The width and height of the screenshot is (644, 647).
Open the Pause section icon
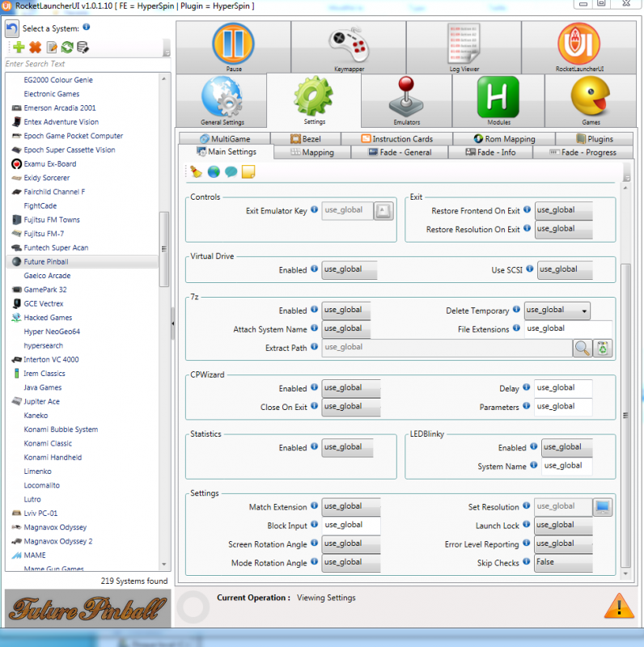pyautogui.click(x=233, y=44)
